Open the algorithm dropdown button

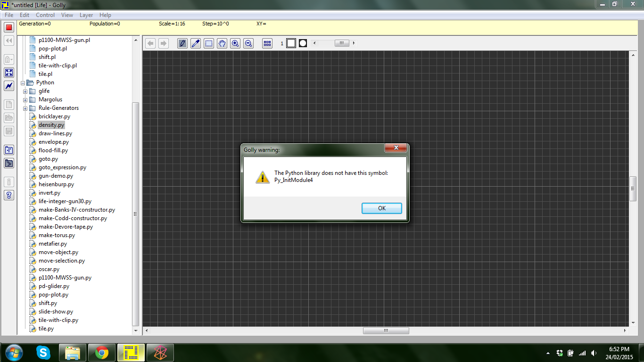click(9, 59)
